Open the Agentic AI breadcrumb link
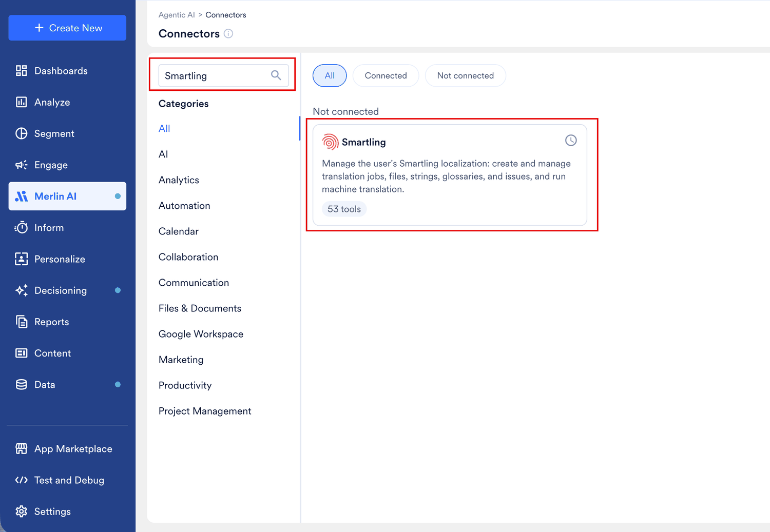Image resolution: width=770 pixels, height=532 pixels. [x=177, y=15]
